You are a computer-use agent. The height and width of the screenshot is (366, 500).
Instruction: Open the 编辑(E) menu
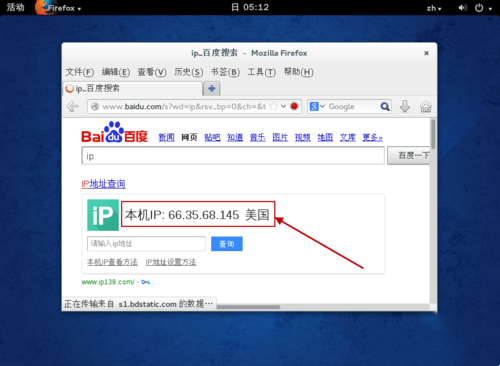[115, 72]
